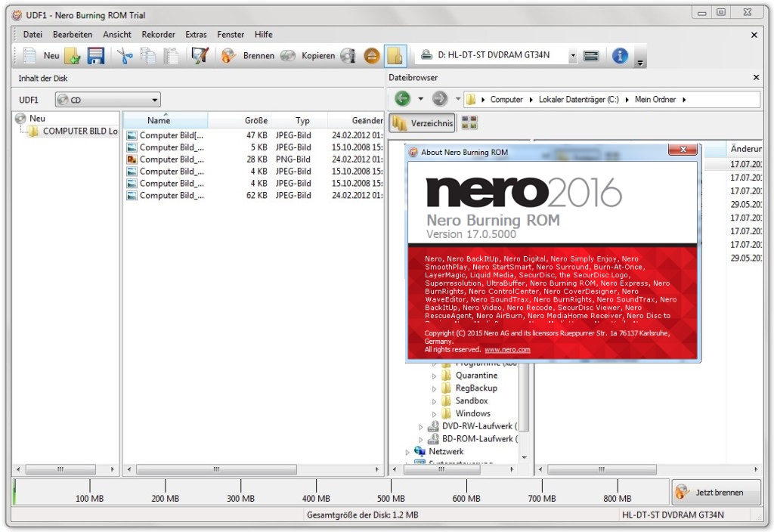Toggle the file browser folder icon in toolbar
Image resolution: width=774 pixels, height=532 pixels.
click(395, 56)
